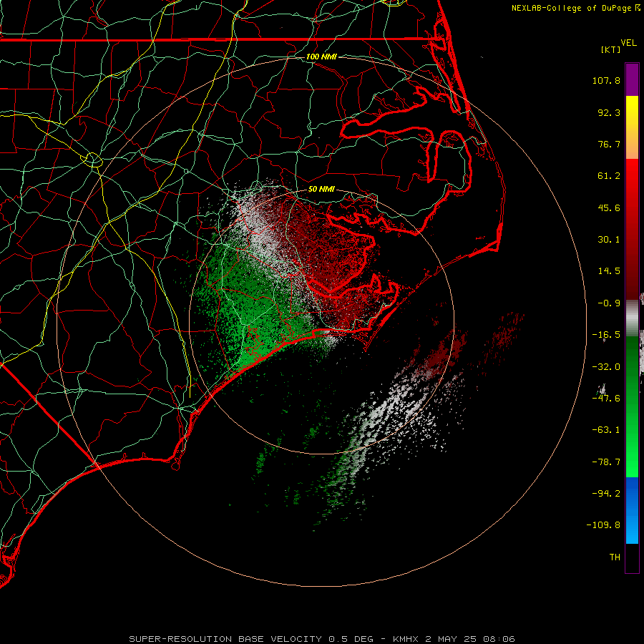Click the -109.8 scale label

coord(604,525)
